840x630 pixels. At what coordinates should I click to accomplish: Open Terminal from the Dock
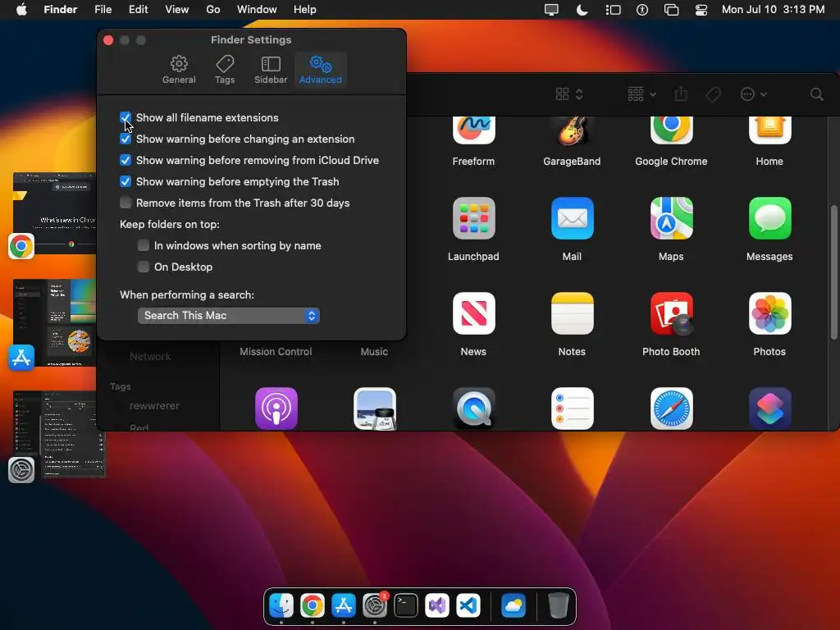pos(405,605)
